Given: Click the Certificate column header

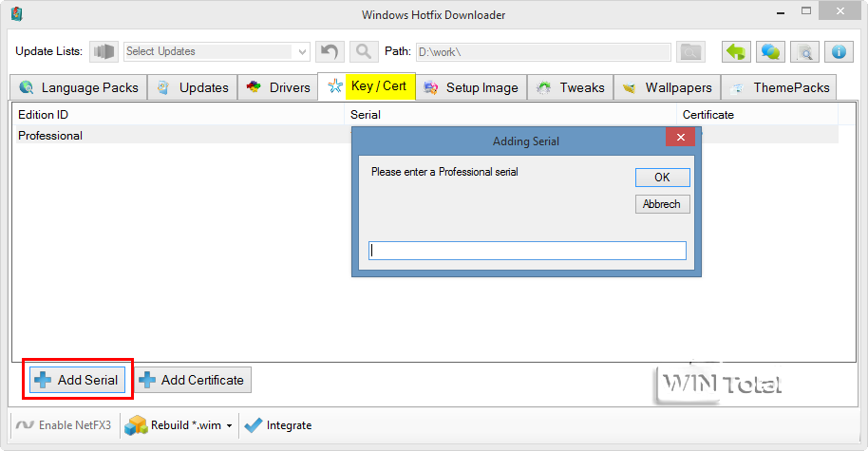Looking at the screenshot, I should (x=757, y=115).
